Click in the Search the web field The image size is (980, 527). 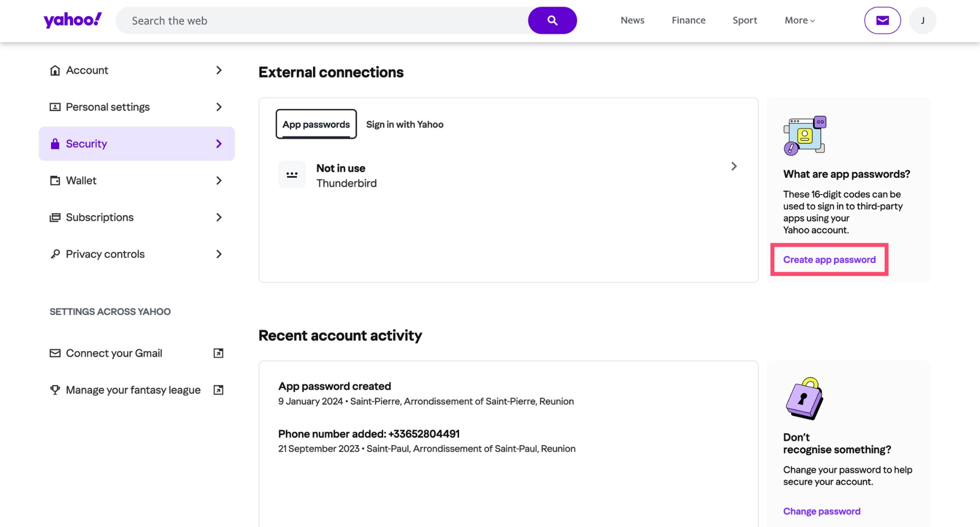click(x=322, y=20)
